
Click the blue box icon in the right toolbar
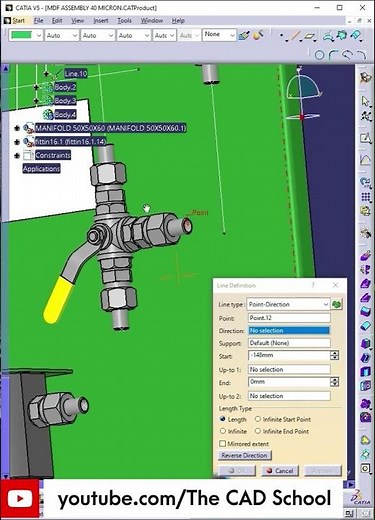(365, 311)
